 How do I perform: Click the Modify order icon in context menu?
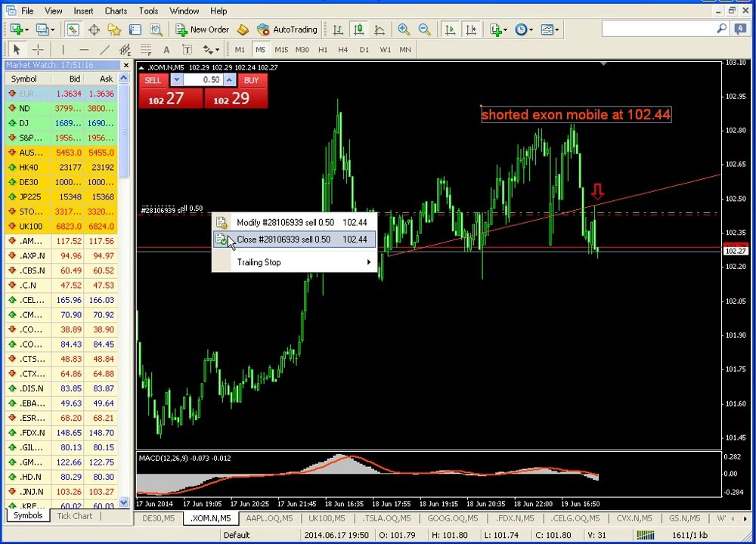(222, 223)
